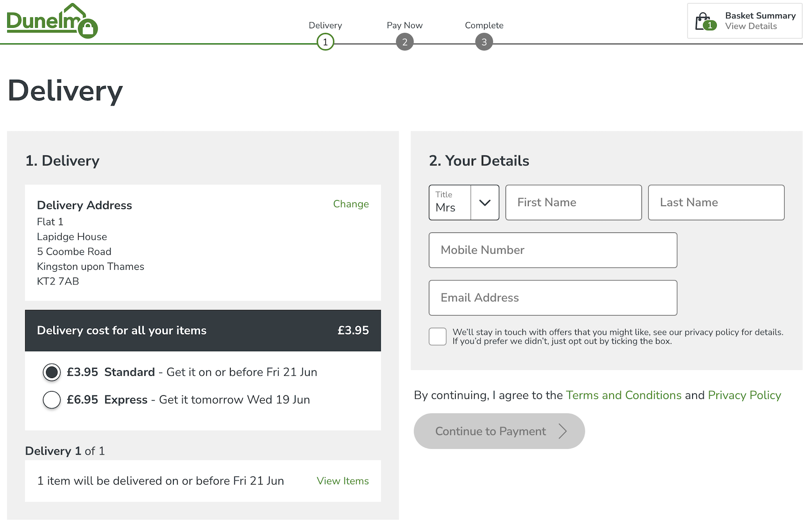Click the step 2 Pay Now circle
Screen dimensions: 803x532
(405, 42)
